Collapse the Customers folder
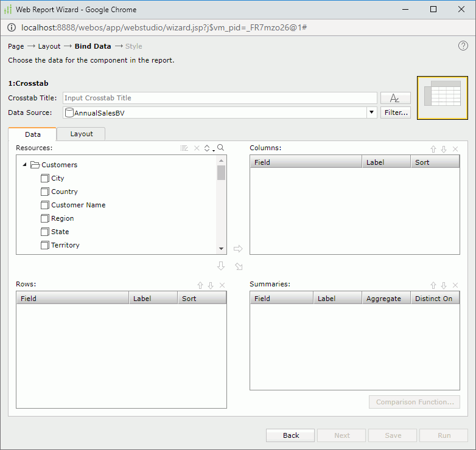476x450 pixels. coord(24,165)
